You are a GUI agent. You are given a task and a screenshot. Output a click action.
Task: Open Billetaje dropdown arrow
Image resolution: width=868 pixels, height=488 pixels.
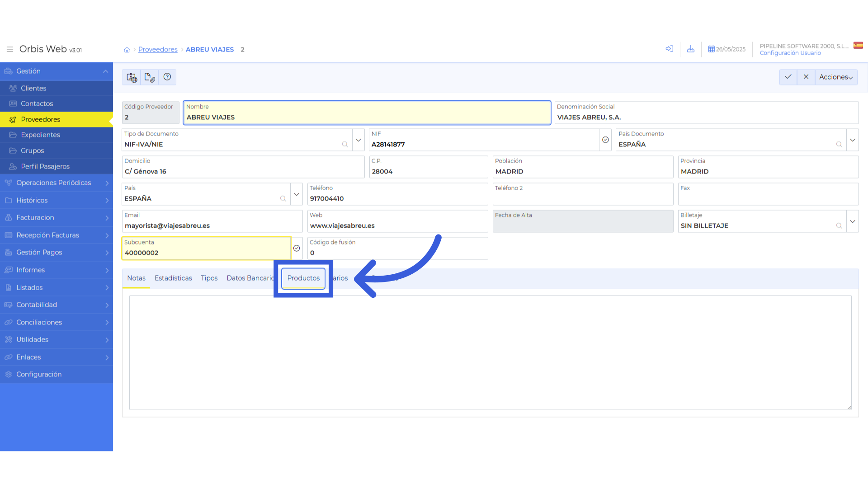pyautogui.click(x=853, y=221)
